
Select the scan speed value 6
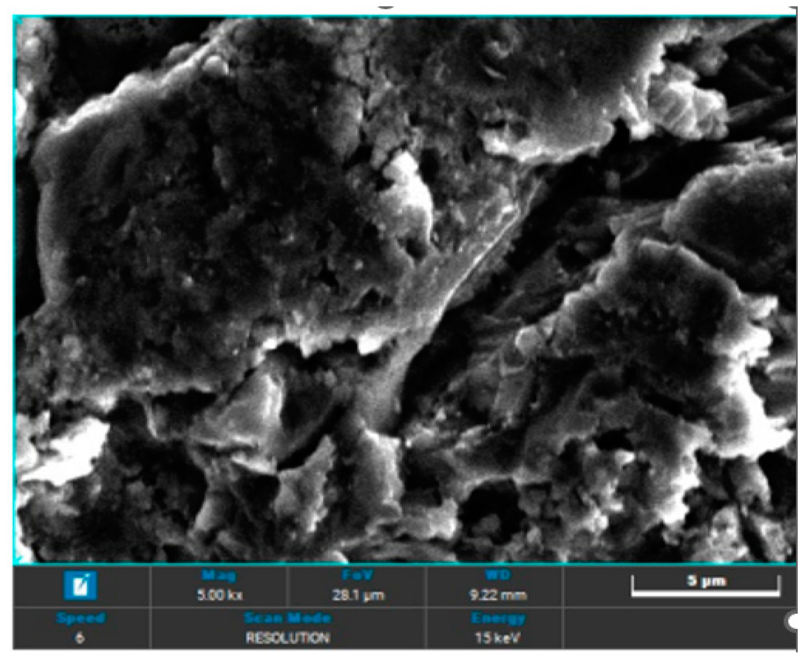(80, 638)
